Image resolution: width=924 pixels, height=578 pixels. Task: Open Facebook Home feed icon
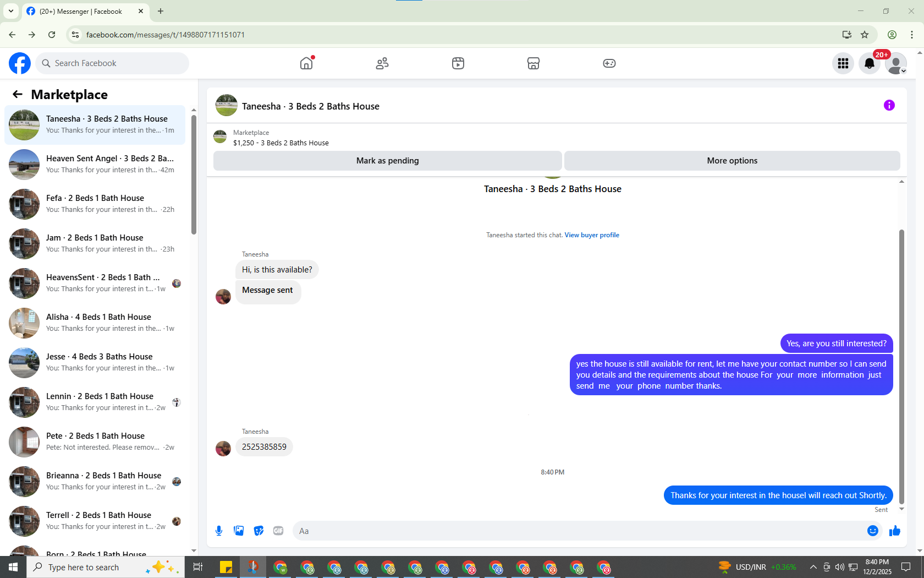tap(306, 63)
